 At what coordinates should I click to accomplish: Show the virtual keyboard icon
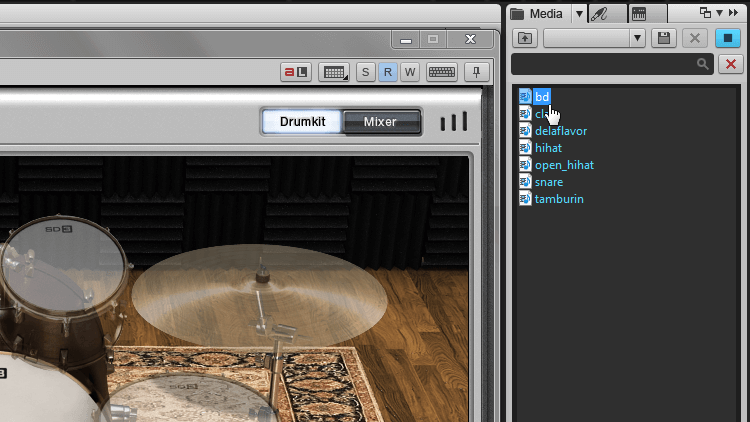441,72
